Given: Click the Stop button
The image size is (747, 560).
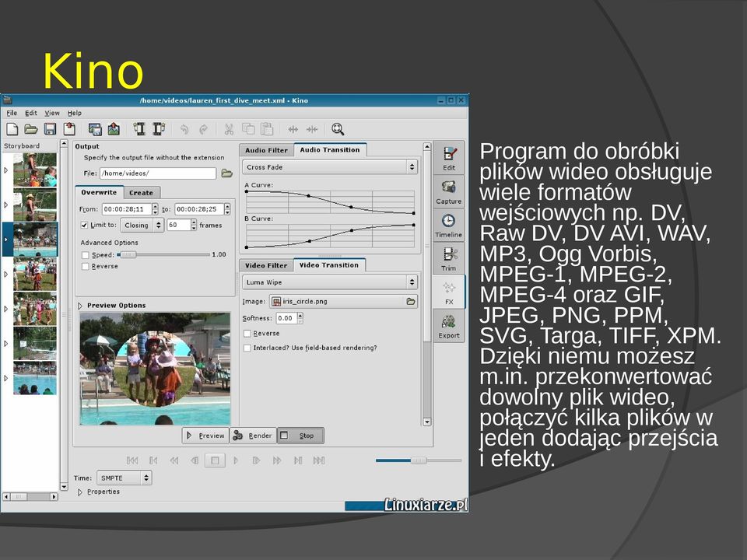Looking at the screenshot, I should point(300,436).
